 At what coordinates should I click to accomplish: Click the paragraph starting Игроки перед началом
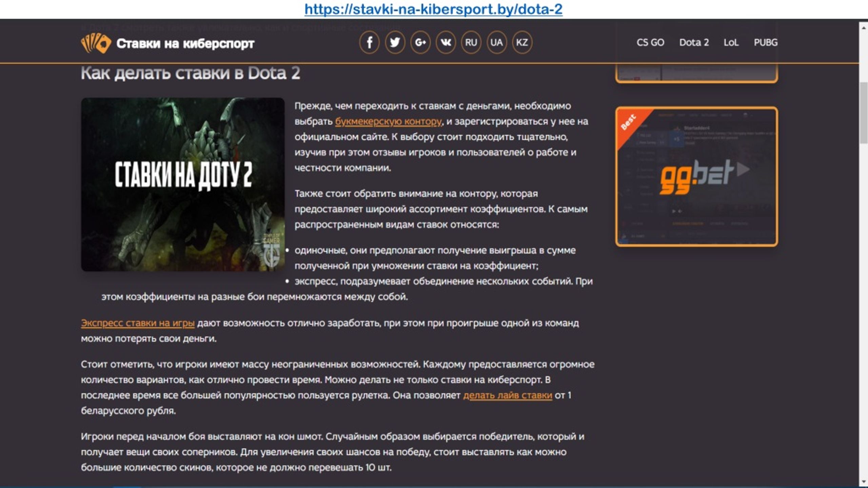coord(332,452)
